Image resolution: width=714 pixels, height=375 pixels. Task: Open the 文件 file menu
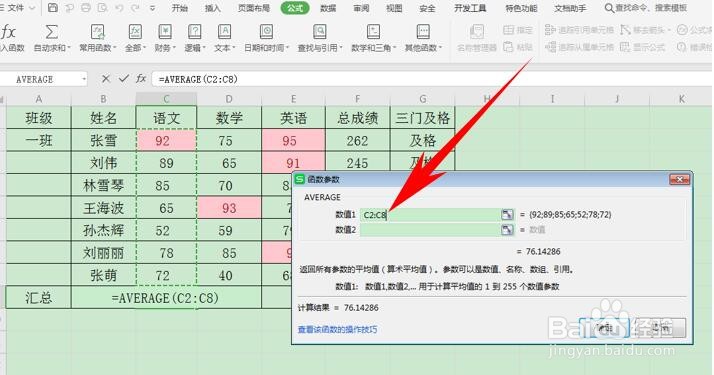point(16,8)
